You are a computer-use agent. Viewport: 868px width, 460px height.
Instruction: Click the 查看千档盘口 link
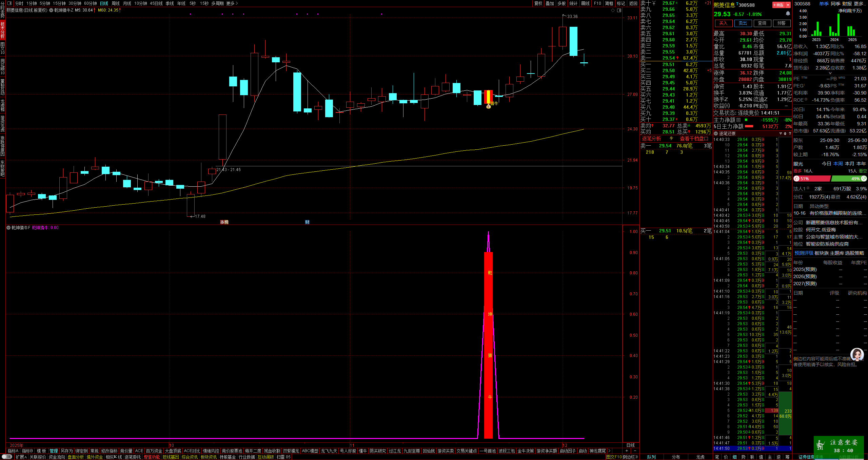point(694,139)
